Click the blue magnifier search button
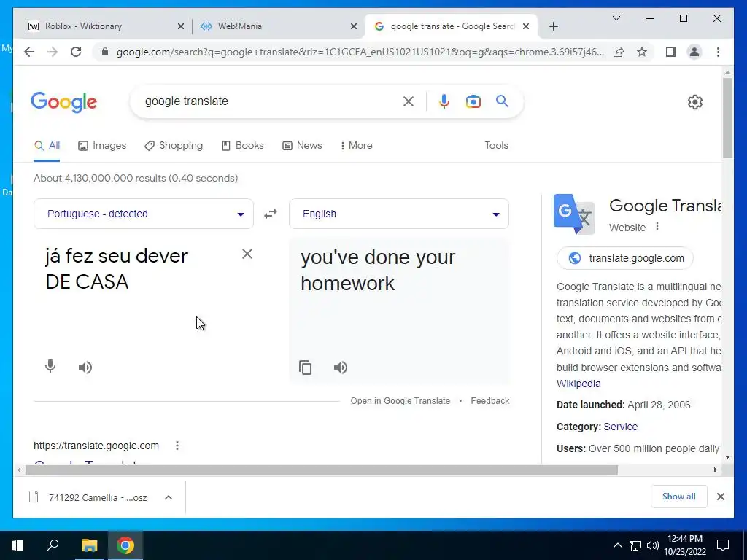 502,101
